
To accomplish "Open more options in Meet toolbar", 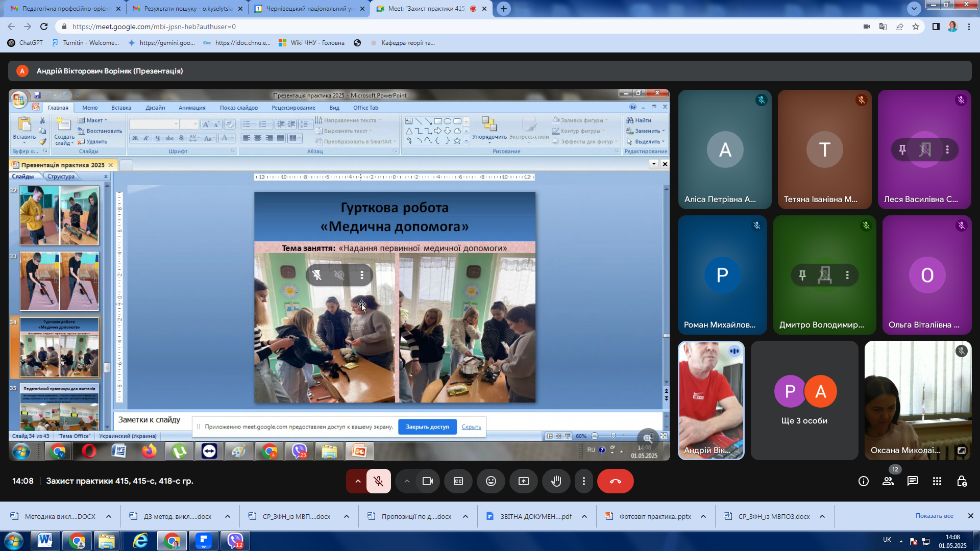I will tap(584, 481).
